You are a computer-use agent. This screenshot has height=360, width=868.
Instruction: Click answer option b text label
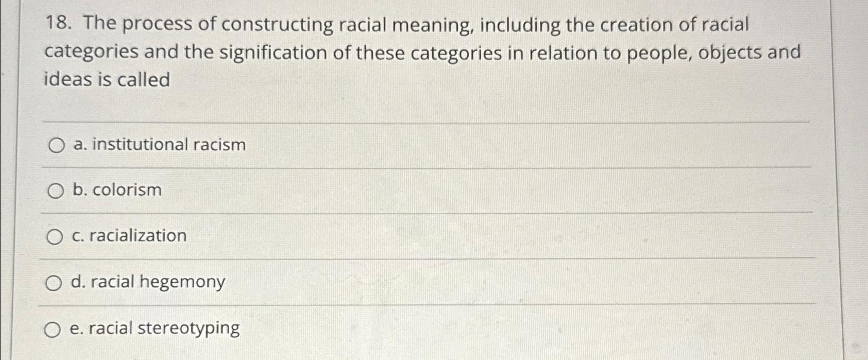click(115, 191)
